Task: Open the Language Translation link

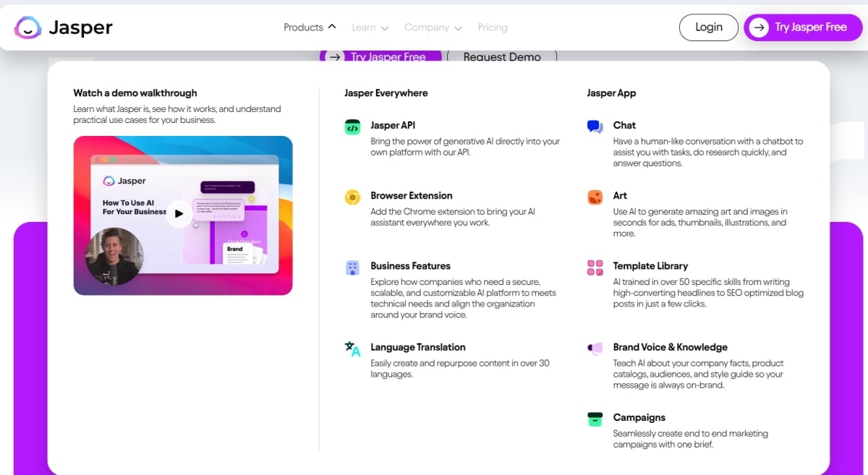Action: [418, 347]
